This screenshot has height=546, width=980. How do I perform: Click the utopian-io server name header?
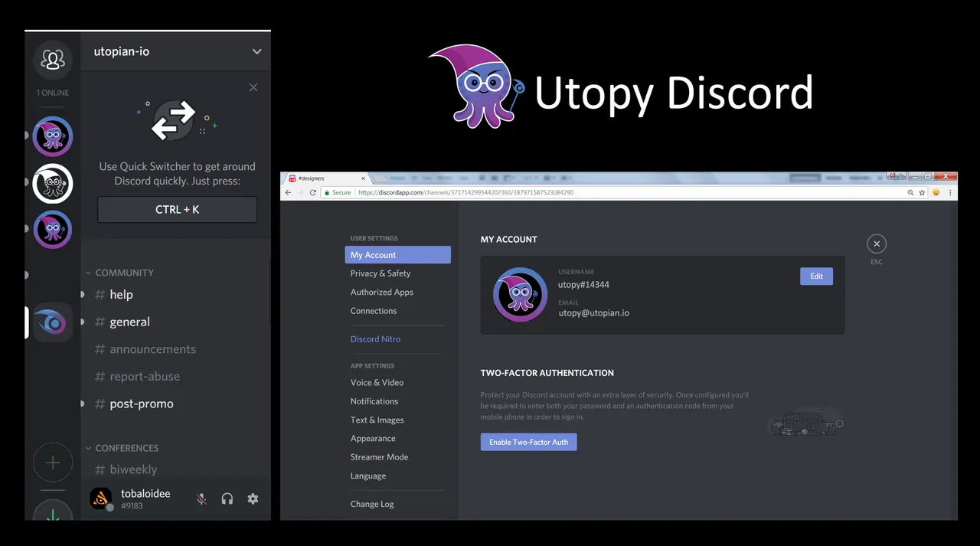122,51
